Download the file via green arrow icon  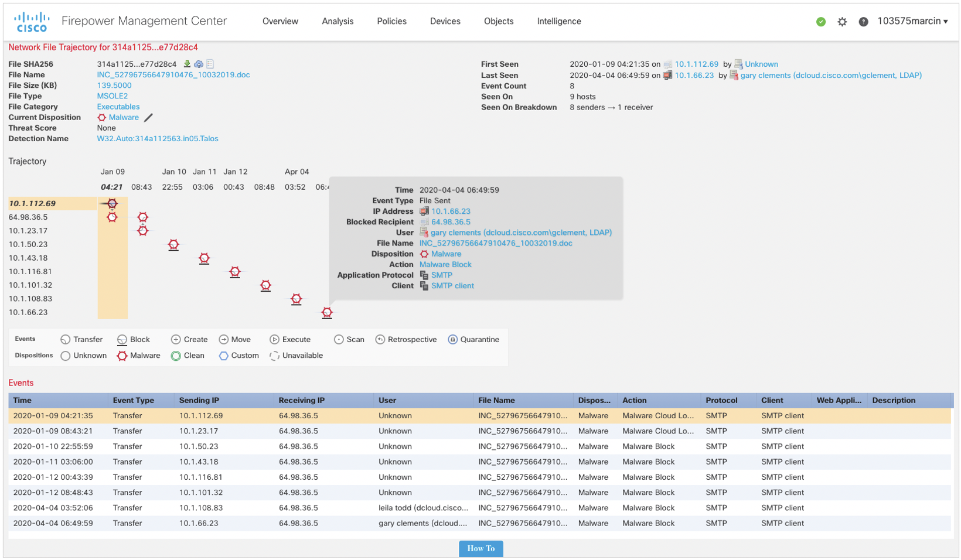click(x=187, y=64)
